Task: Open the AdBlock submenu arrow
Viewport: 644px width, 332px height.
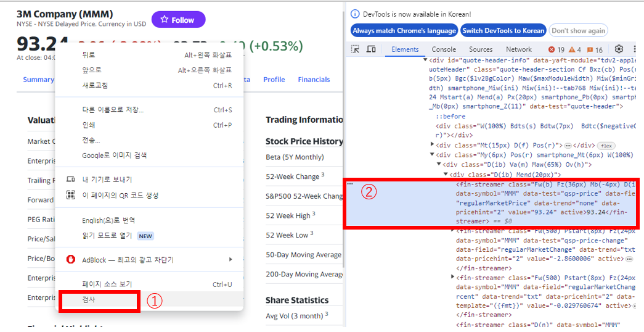Action: pyautogui.click(x=230, y=259)
